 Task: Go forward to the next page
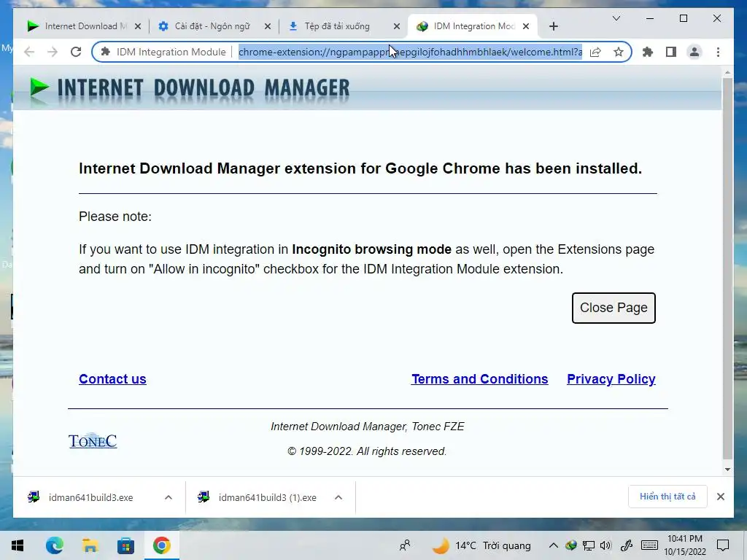pyautogui.click(x=53, y=52)
